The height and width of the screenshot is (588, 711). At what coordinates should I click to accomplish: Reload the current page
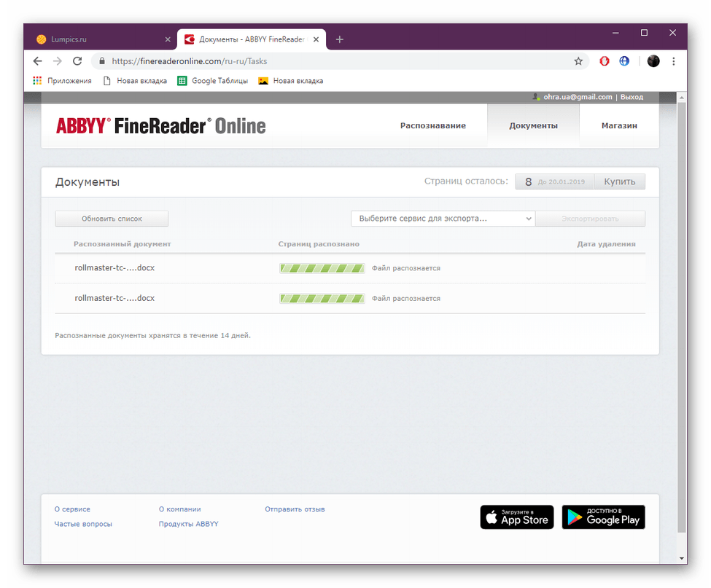click(x=77, y=61)
